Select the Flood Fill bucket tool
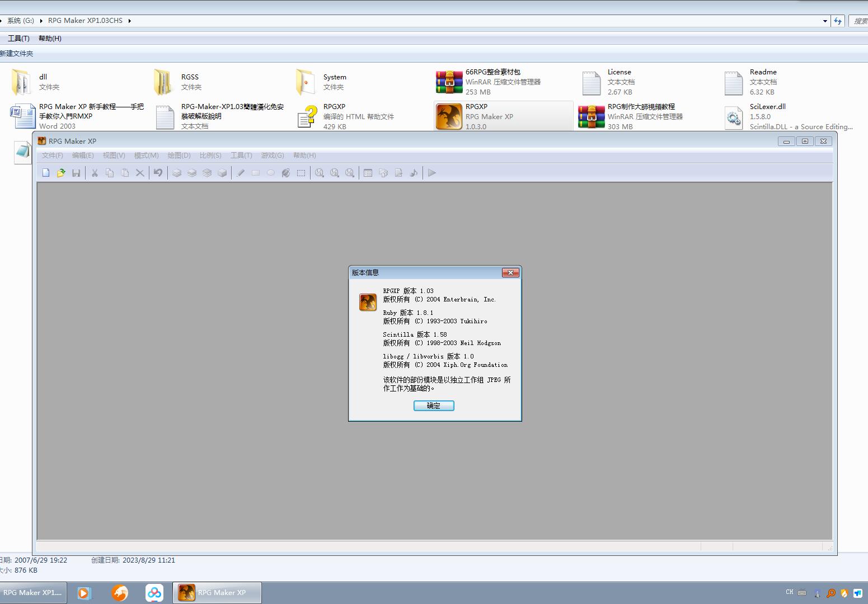Image resolution: width=868 pixels, height=604 pixels. pyautogui.click(x=286, y=173)
